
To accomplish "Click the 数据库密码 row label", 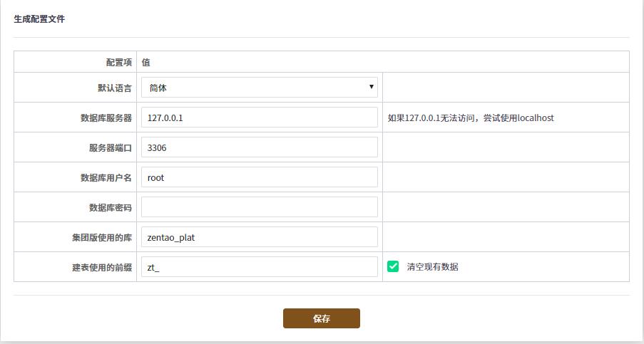I will tap(110, 208).
